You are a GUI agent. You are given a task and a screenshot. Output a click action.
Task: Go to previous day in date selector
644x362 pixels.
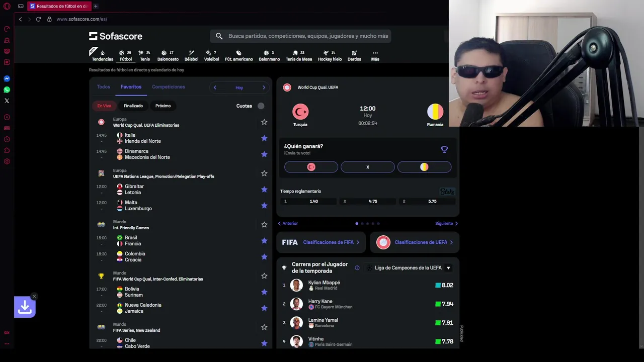[x=215, y=87]
